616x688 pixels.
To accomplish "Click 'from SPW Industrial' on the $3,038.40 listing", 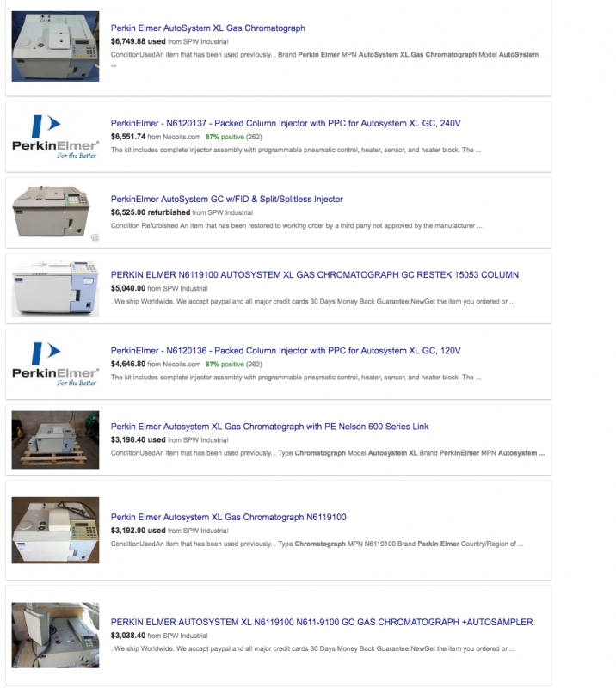I will click(177, 636).
